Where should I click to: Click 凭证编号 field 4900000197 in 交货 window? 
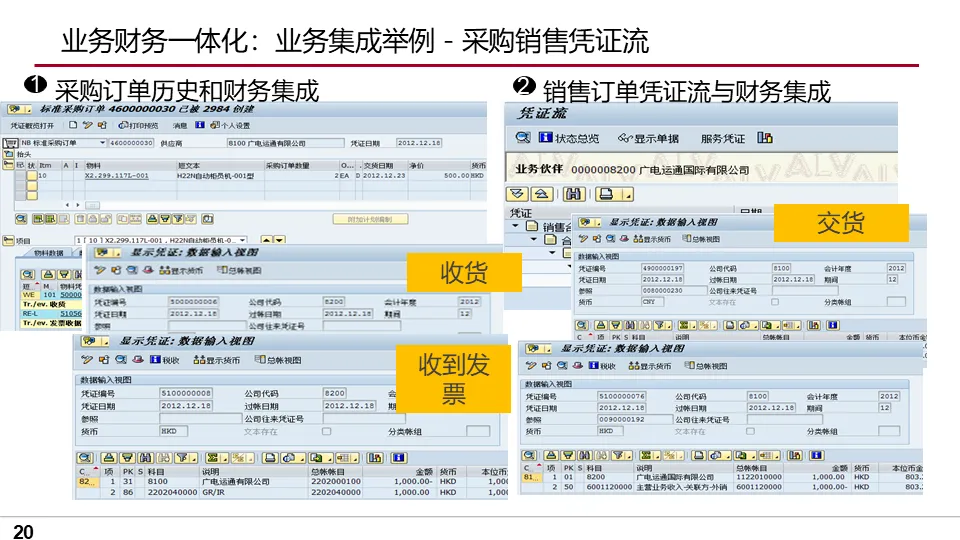point(662,268)
